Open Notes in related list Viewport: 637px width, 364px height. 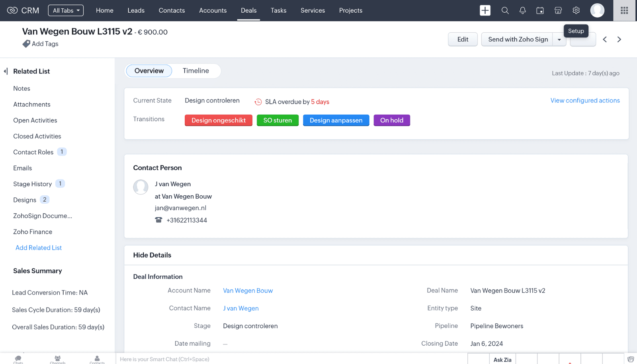[21, 88]
